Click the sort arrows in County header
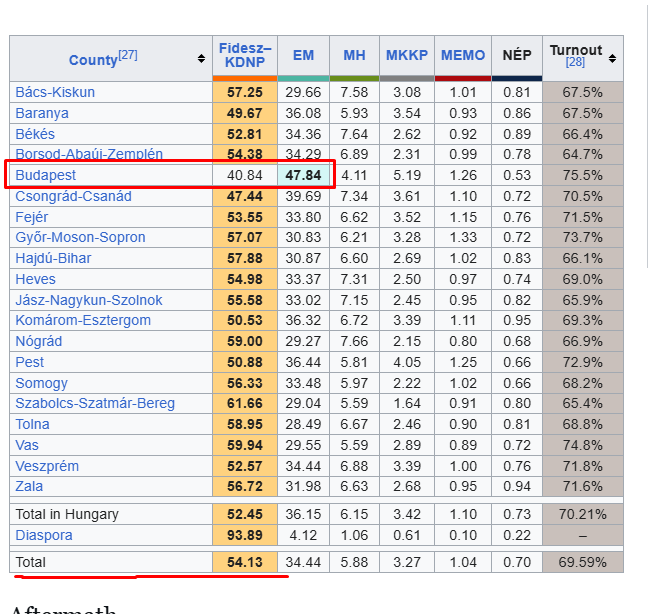 click(x=202, y=59)
